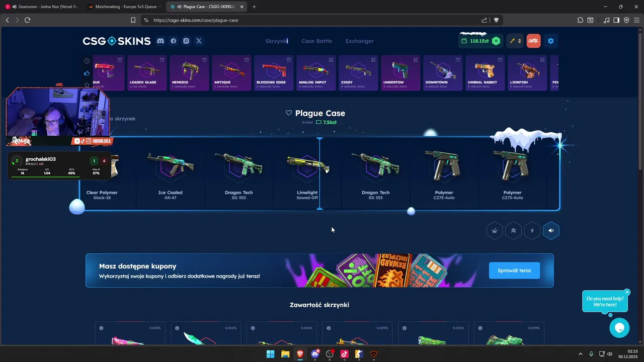
Task: Open the Facebook link in the header
Action: point(173,41)
